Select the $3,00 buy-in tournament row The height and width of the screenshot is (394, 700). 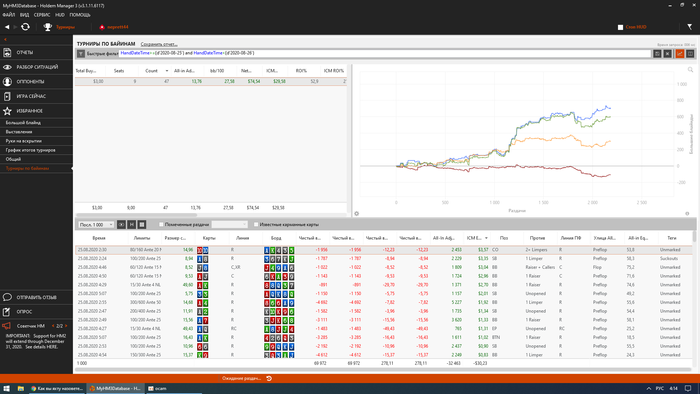pyautogui.click(x=211, y=82)
